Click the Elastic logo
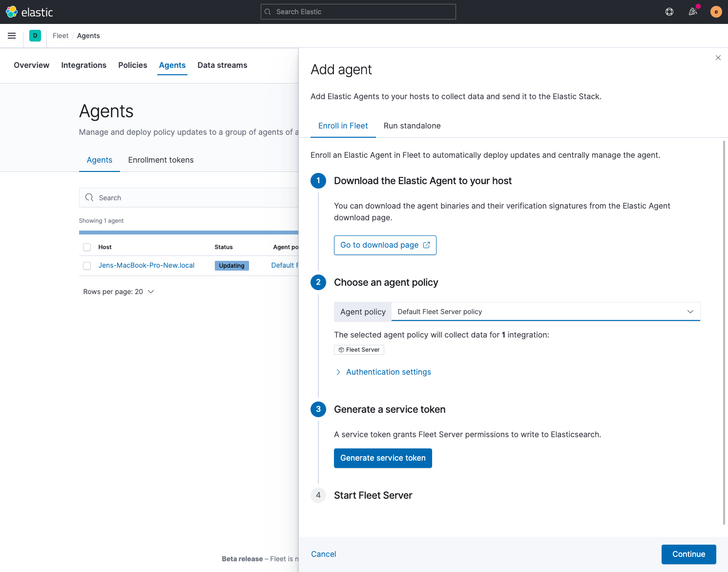Screen dimensions: 728x572 pos(29,12)
